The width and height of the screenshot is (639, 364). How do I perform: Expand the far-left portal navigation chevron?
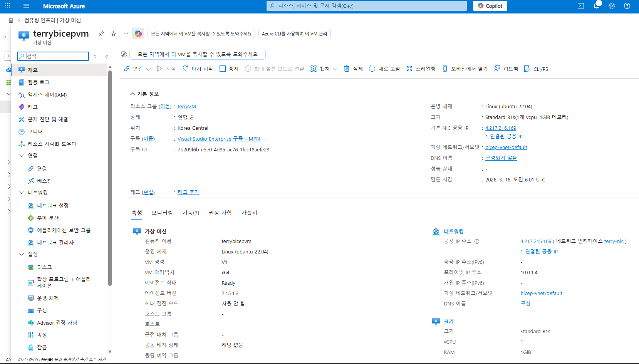(x=5, y=37)
